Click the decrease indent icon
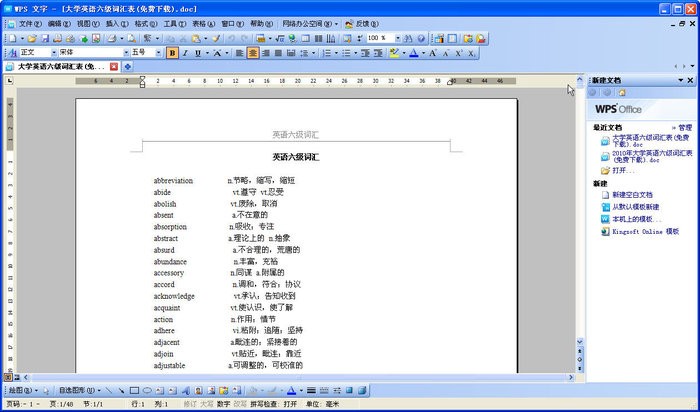 365,53
